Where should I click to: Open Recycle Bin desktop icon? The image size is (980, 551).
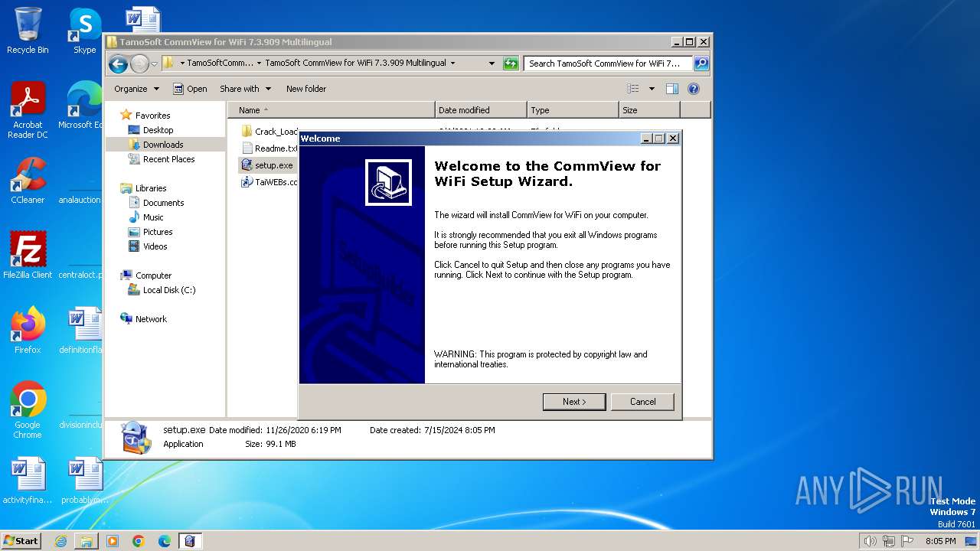pyautogui.click(x=28, y=31)
